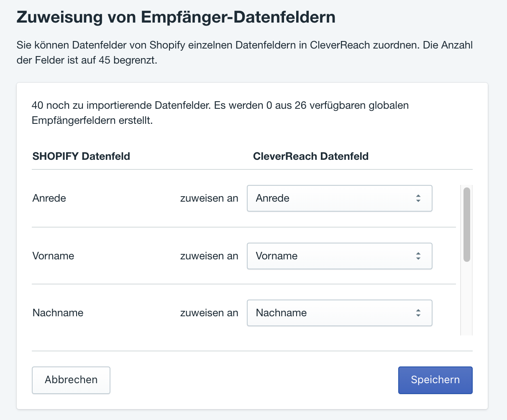Click the 'CleverReach Datenfeld' column header

tap(311, 156)
